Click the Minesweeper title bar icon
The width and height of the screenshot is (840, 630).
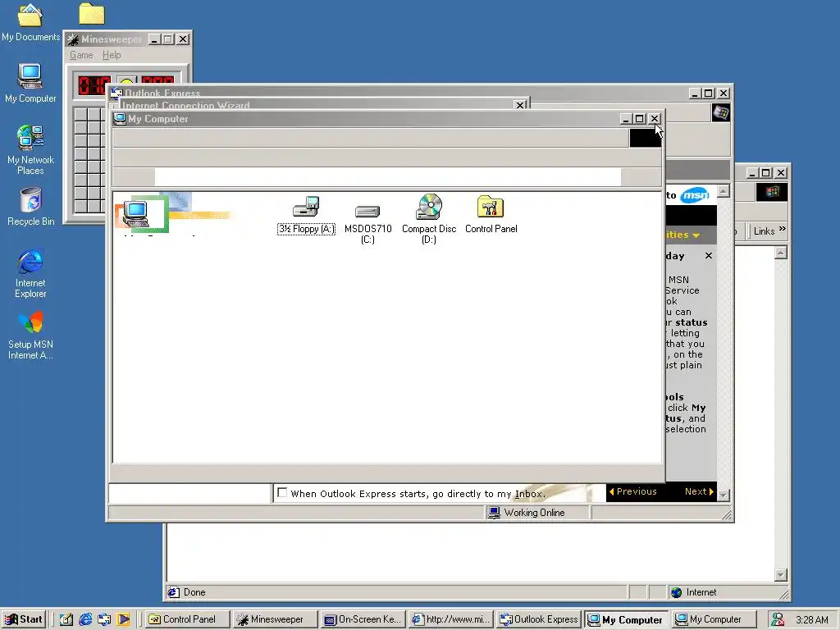pyautogui.click(x=73, y=39)
